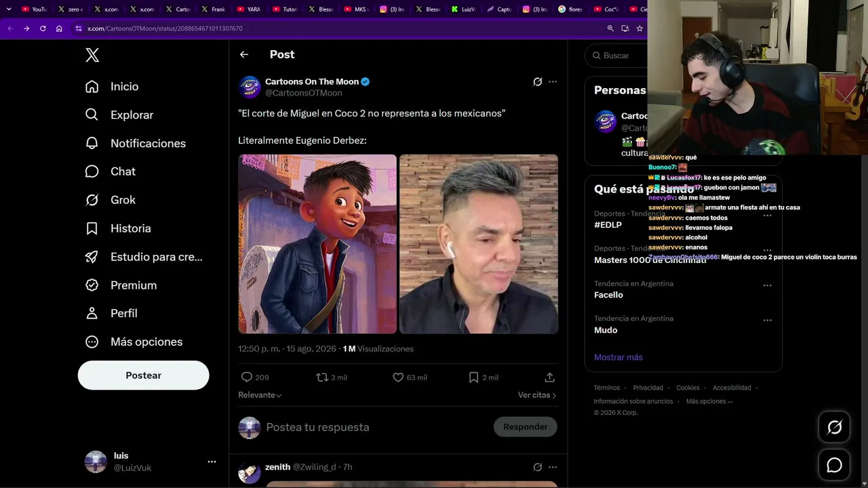Open the Privacidad footer link
This screenshot has width=868, height=488.
click(x=648, y=388)
